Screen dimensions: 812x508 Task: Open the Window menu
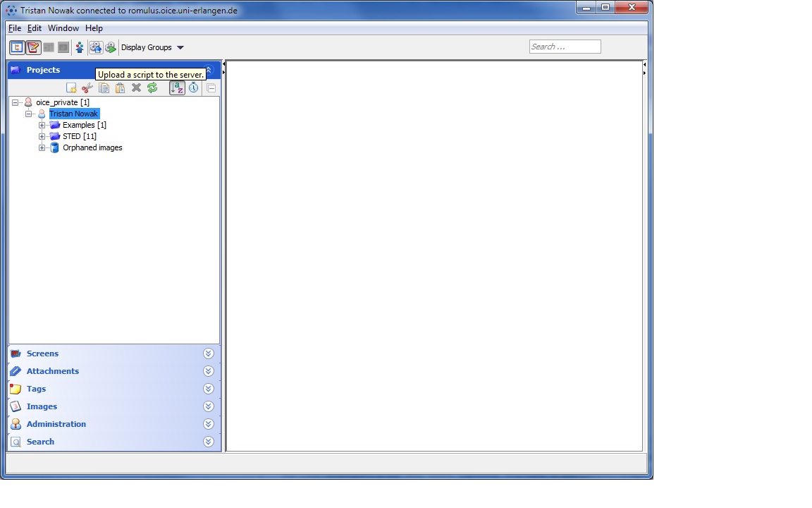(63, 28)
